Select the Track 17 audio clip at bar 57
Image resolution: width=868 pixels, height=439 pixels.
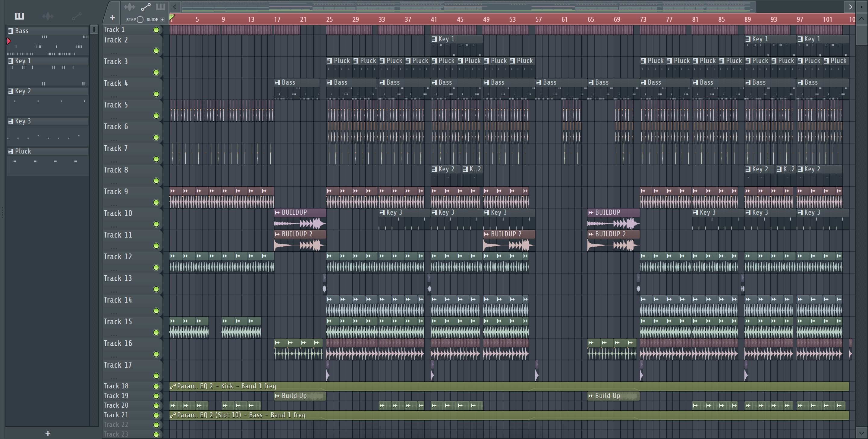[537, 370]
